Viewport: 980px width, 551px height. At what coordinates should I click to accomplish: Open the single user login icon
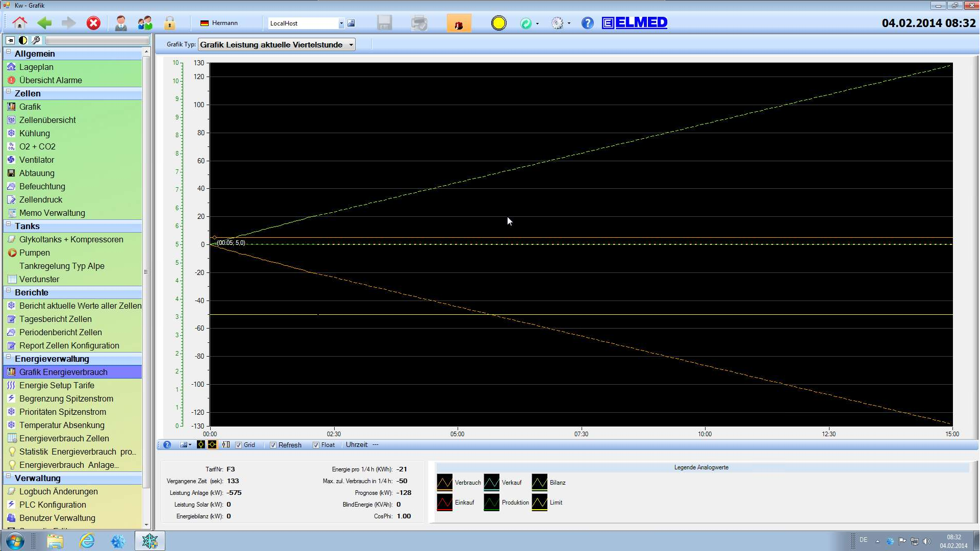tap(120, 23)
